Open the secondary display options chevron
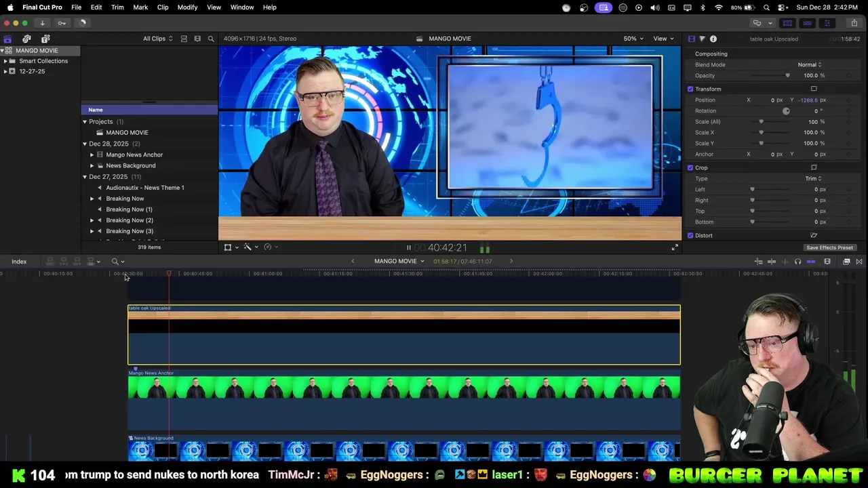 769,23
